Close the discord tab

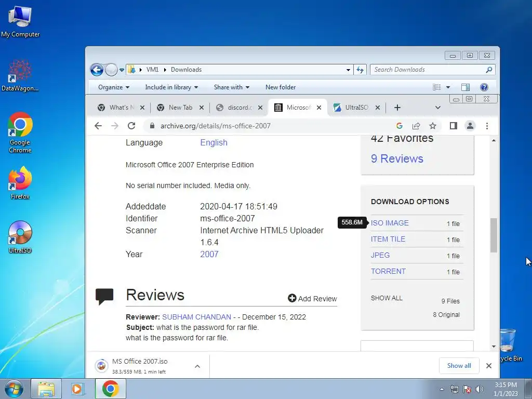pyautogui.click(x=260, y=108)
